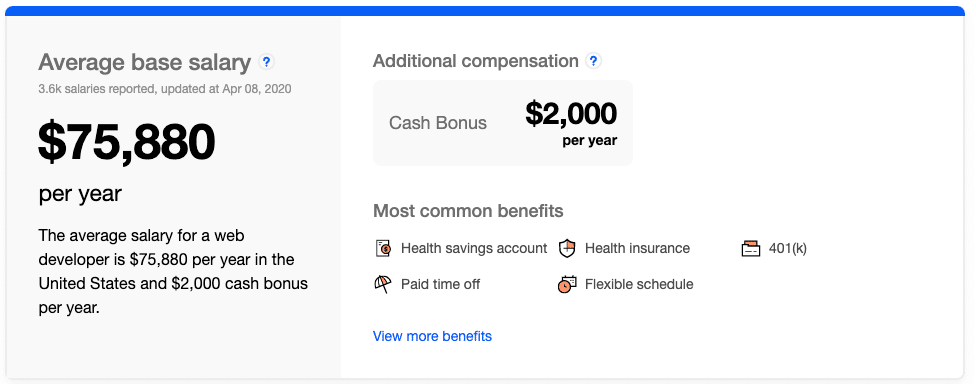The width and height of the screenshot is (976, 384).
Task: Click the large $75,880 salary figure
Action: (x=126, y=142)
